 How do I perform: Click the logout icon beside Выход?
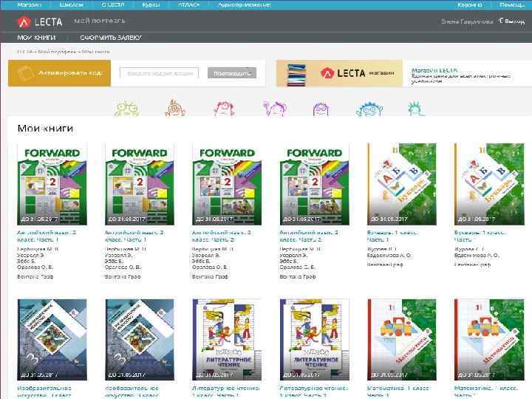point(500,21)
